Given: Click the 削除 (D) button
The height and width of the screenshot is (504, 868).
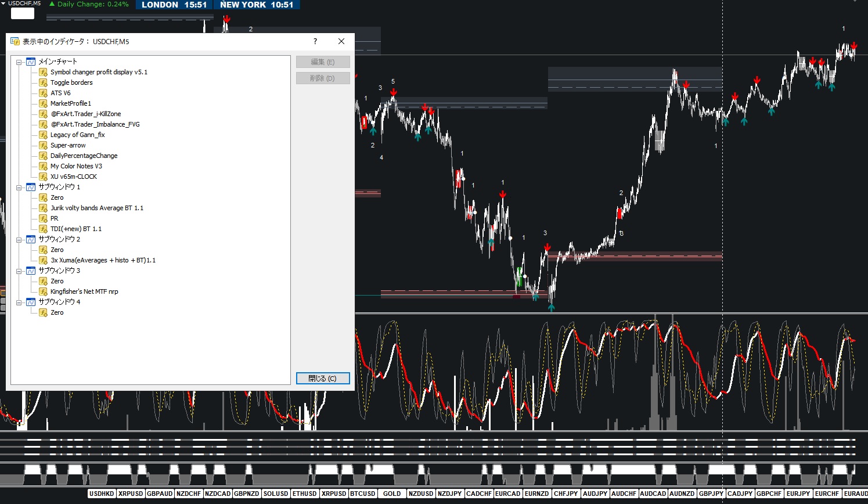Looking at the screenshot, I should pyautogui.click(x=323, y=78).
